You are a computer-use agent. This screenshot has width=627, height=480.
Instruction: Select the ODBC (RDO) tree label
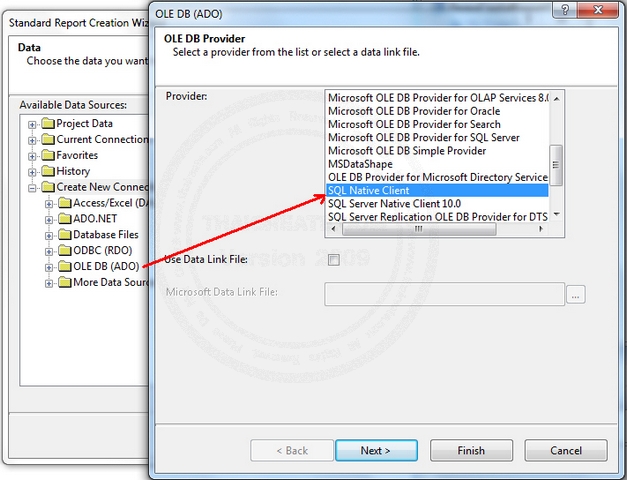coord(103,250)
